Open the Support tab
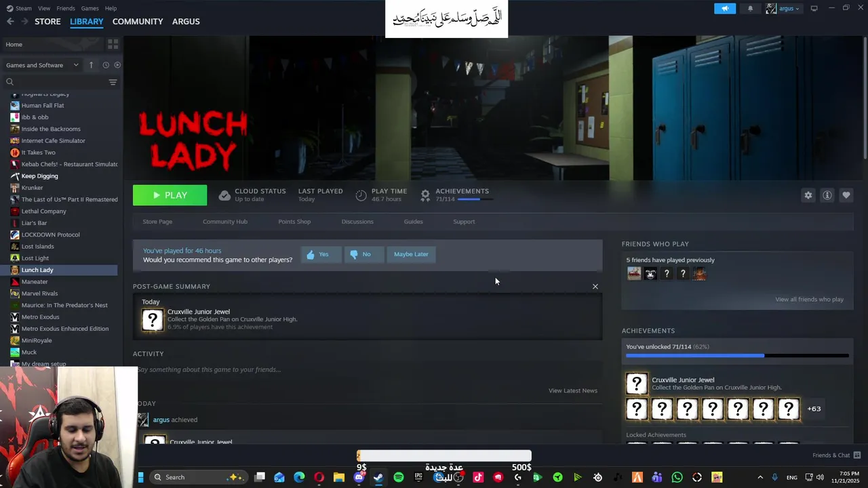Viewport: 868px width, 488px height. click(x=464, y=222)
